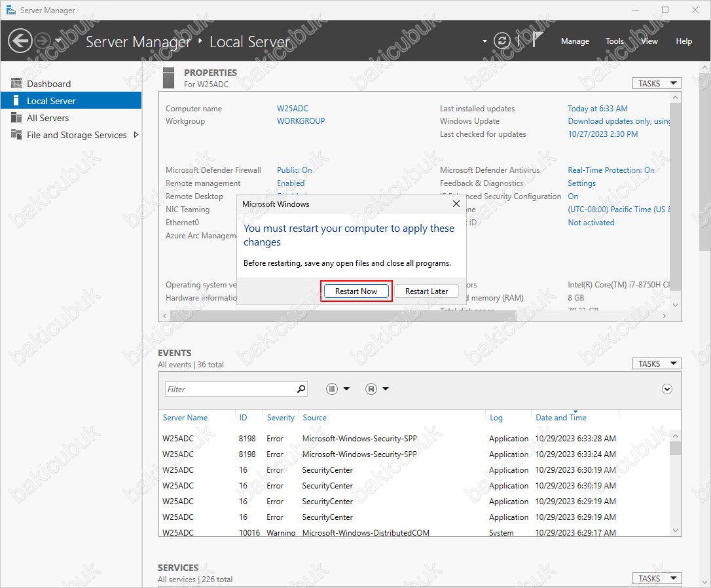Click the Local Server sidebar icon

[16, 100]
